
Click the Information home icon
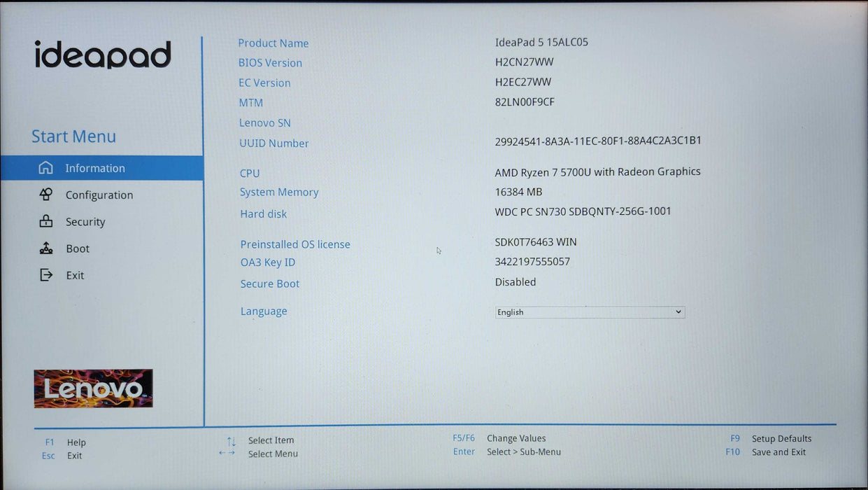(45, 168)
